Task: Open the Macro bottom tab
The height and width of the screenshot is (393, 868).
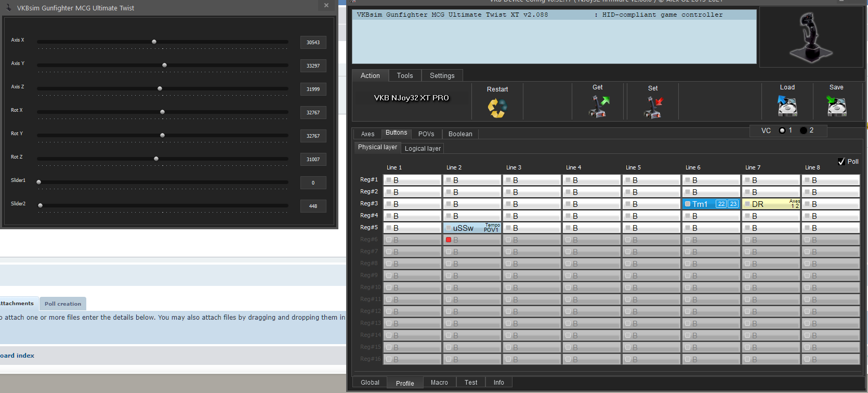Action: click(x=439, y=383)
